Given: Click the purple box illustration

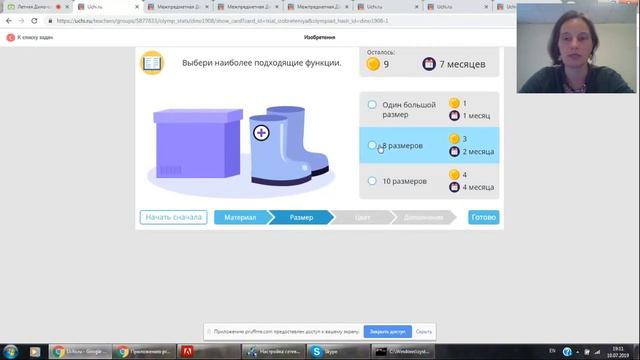Looking at the screenshot, I should [198, 143].
